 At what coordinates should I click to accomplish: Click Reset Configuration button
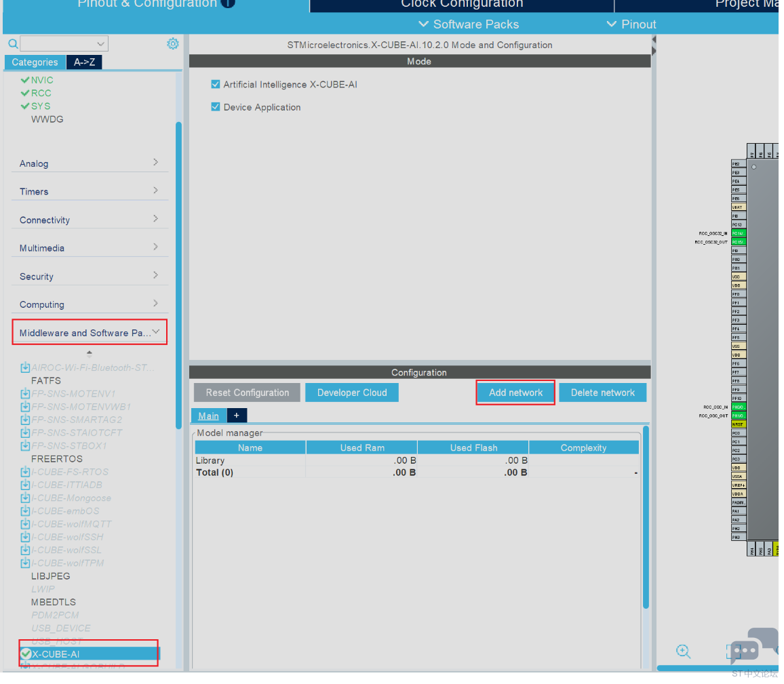pos(247,393)
